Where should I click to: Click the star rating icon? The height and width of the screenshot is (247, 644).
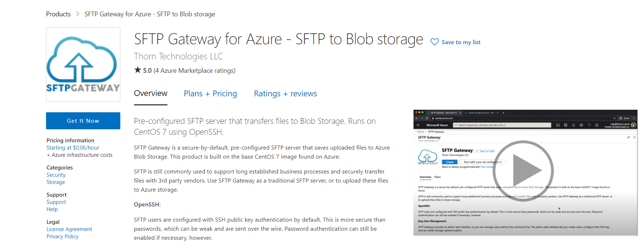point(138,70)
